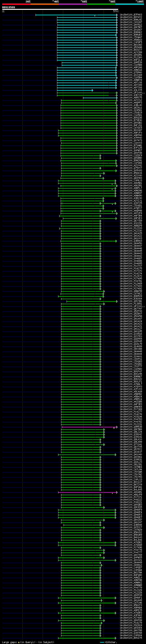This screenshot has height=644, width=146.
Task: Select the UniRef100_Q9C5R6 label
Action: 131,429
